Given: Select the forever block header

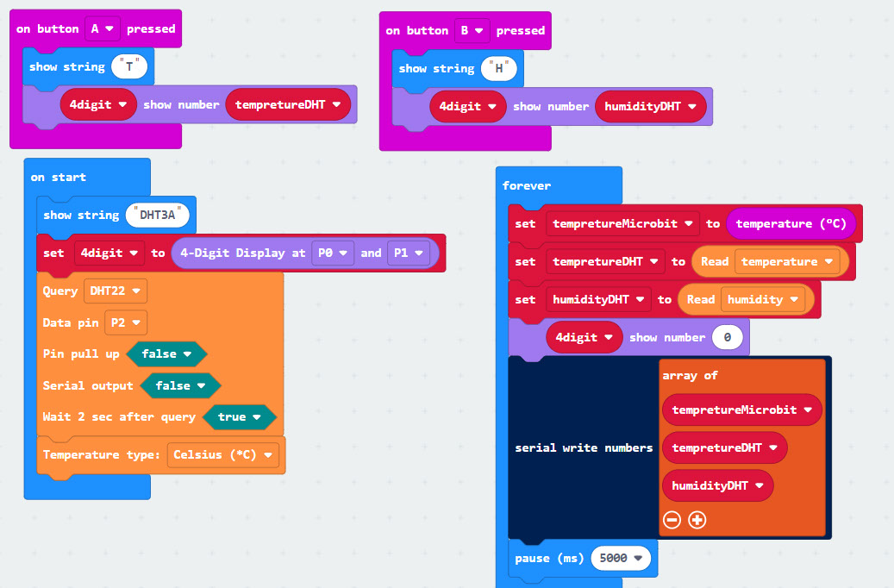Looking at the screenshot, I should pyautogui.click(x=527, y=185).
